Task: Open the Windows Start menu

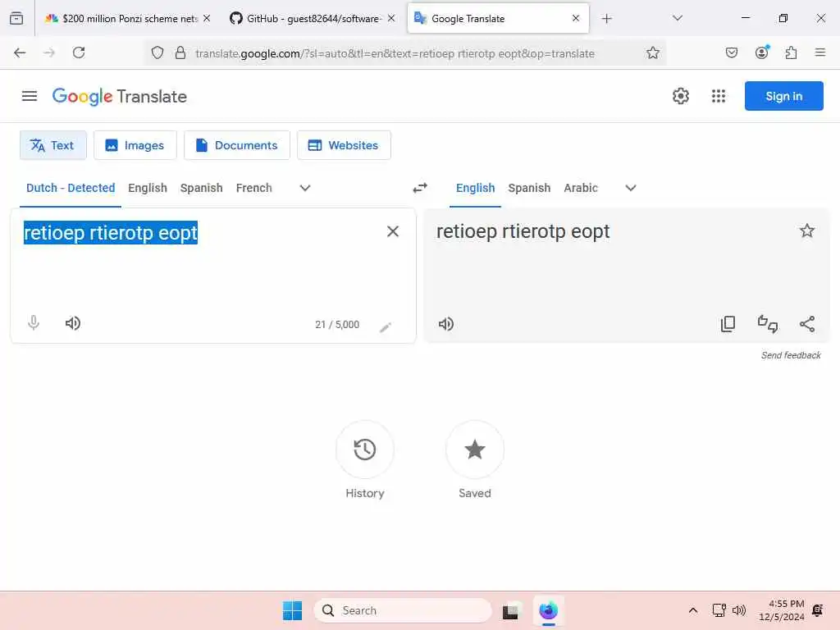Action: 293,610
